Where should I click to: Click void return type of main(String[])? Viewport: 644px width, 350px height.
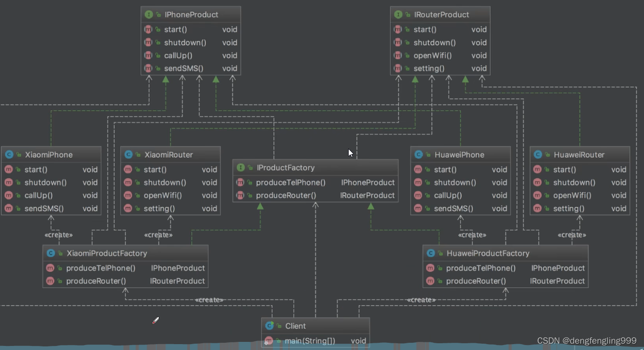click(359, 341)
